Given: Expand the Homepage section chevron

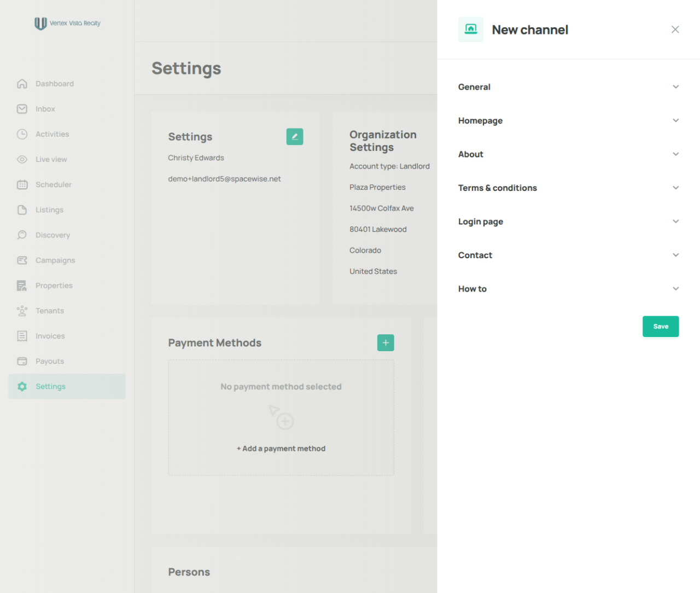Looking at the screenshot, I should 676,120.
